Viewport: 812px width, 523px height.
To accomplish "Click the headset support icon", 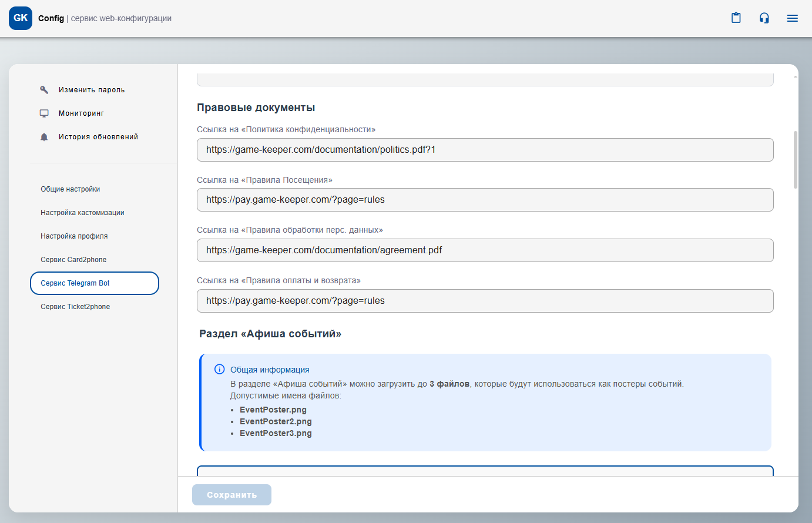I will click(764, 18).
